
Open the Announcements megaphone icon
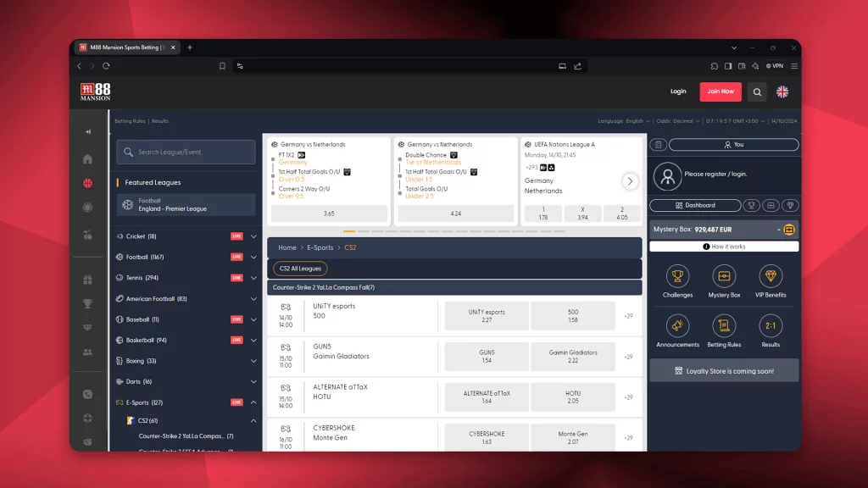coord(677,326)
